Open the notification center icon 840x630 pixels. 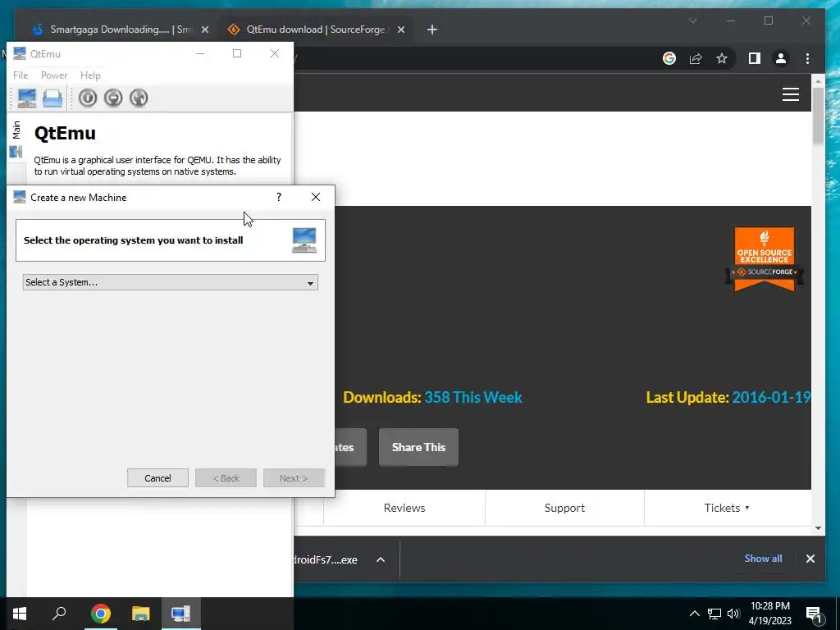tap(814, 615)
